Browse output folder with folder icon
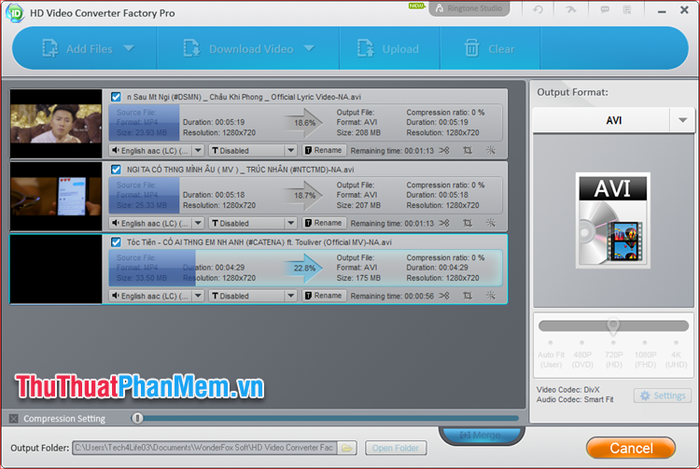This screenshot has width=700, height=469. (347, 448)
